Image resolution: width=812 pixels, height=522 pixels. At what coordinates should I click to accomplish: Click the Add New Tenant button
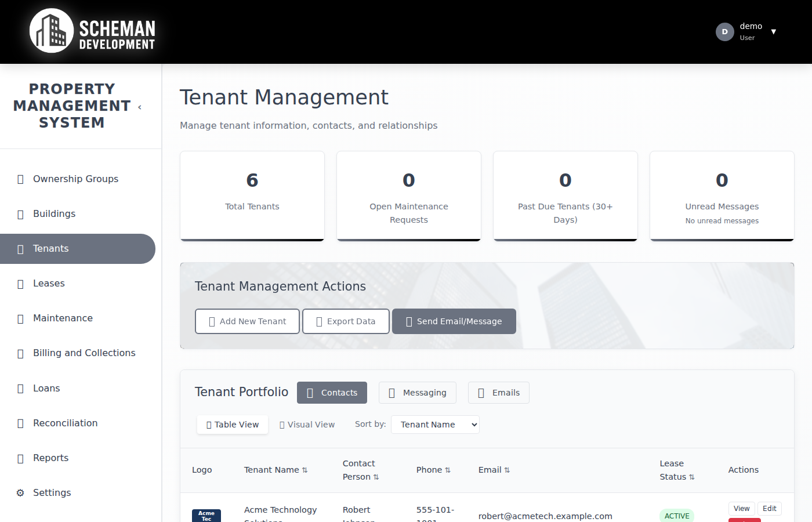[x=247, y=321]
